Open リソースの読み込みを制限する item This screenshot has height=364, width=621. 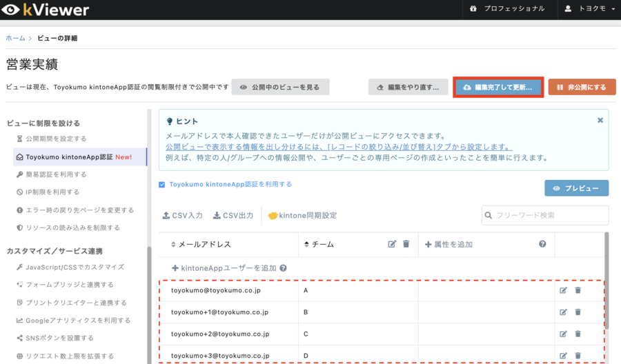point(68,228)
